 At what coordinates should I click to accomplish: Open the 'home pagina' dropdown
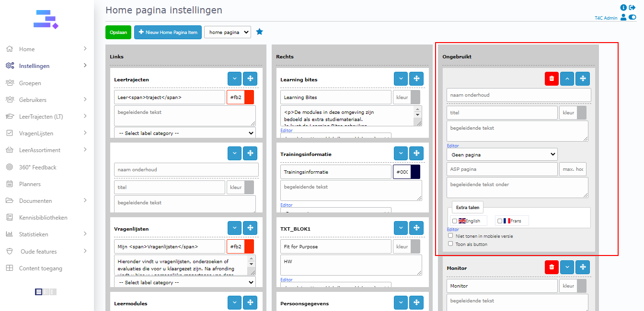pos(227,32)
